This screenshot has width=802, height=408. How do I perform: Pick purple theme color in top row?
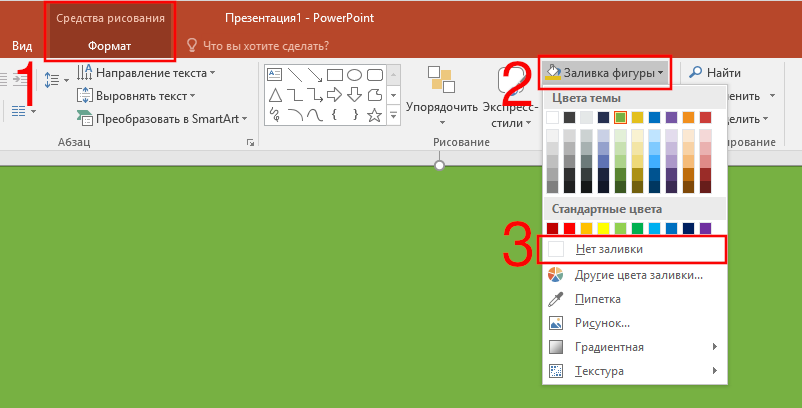click(672, 117)
